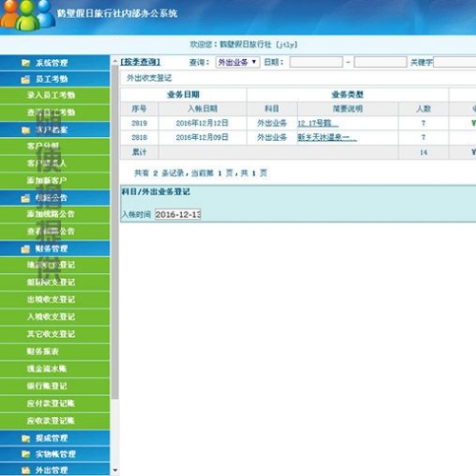Click the sidebar scrollbar down arrow
This screenshot has height=476, width=476.
point(115,470)
